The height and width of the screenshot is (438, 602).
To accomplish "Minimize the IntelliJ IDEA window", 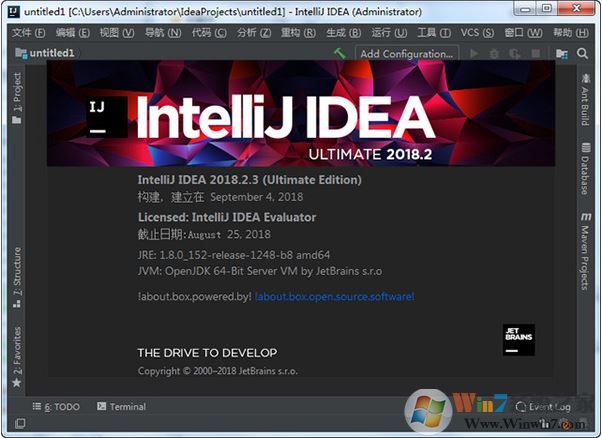I will click(x=525, y=9).
